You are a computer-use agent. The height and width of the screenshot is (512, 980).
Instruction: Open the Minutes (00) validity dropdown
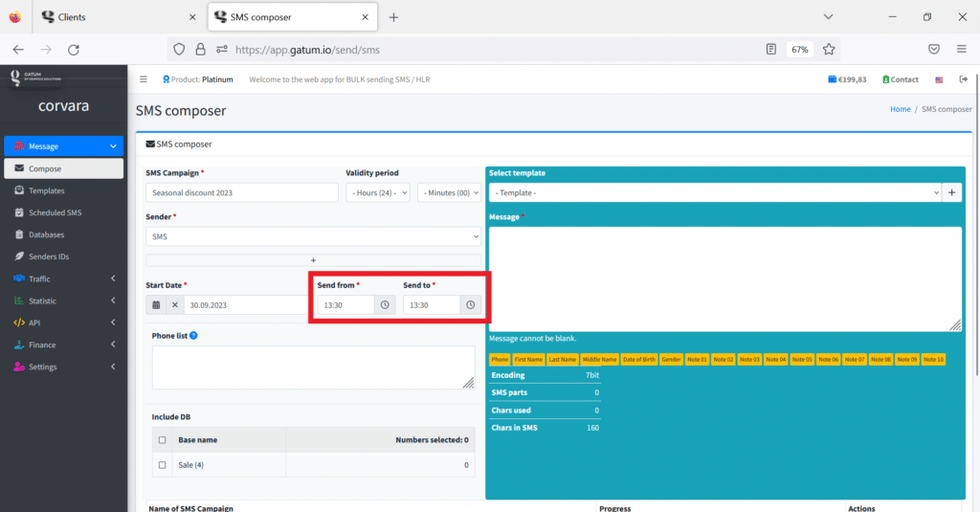click(449, 192)
